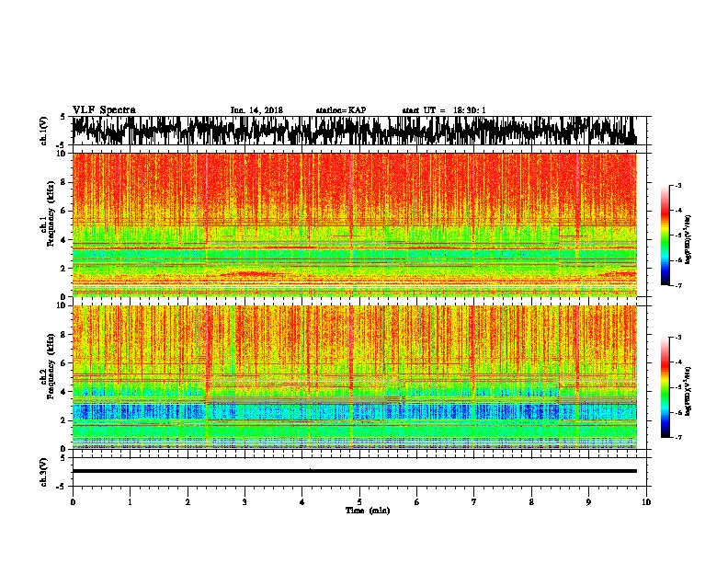Click the '-3' tick on ch.1 color bar
The image size is (728, 563).
[678, 185]
